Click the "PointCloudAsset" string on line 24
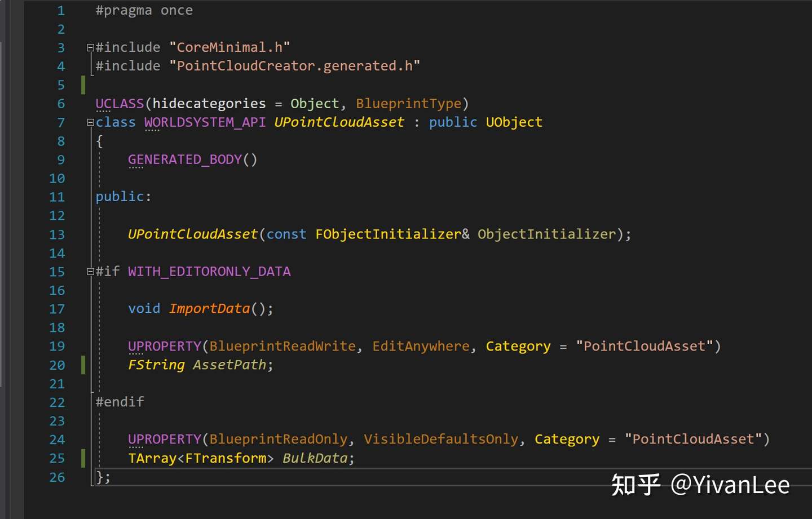Viewport: 812px width, 519px height. (x=693, y=439)
